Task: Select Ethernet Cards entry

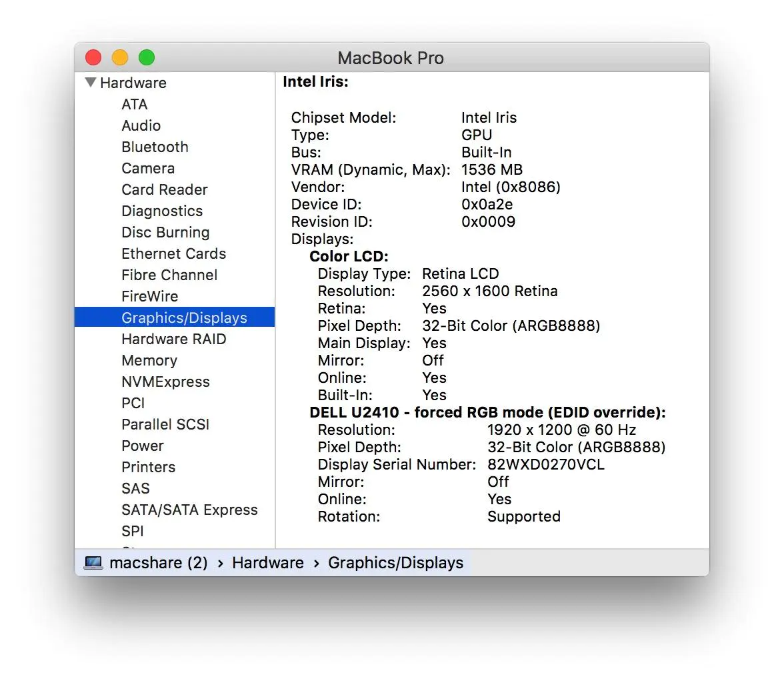Action: (x=173, y=253)
